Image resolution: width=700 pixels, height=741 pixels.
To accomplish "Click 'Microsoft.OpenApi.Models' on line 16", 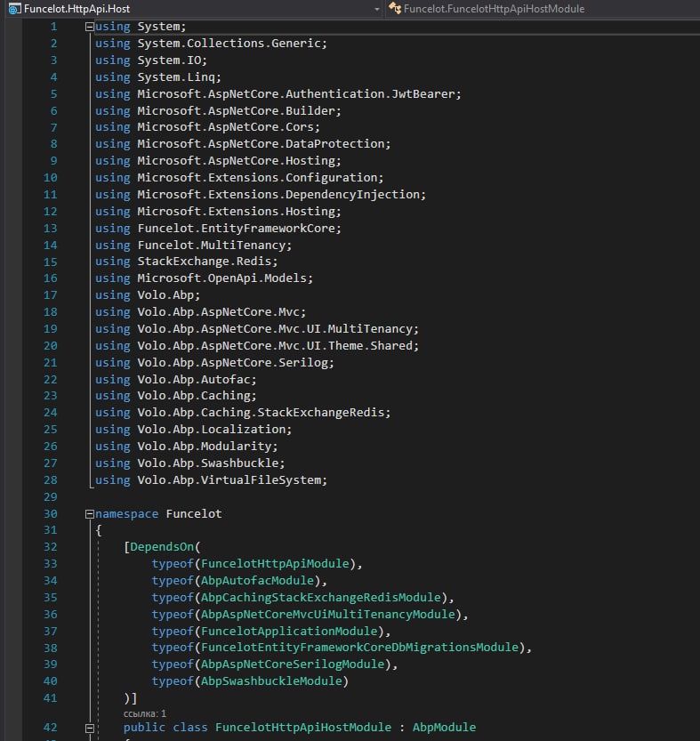I will (x=221, y=278).
